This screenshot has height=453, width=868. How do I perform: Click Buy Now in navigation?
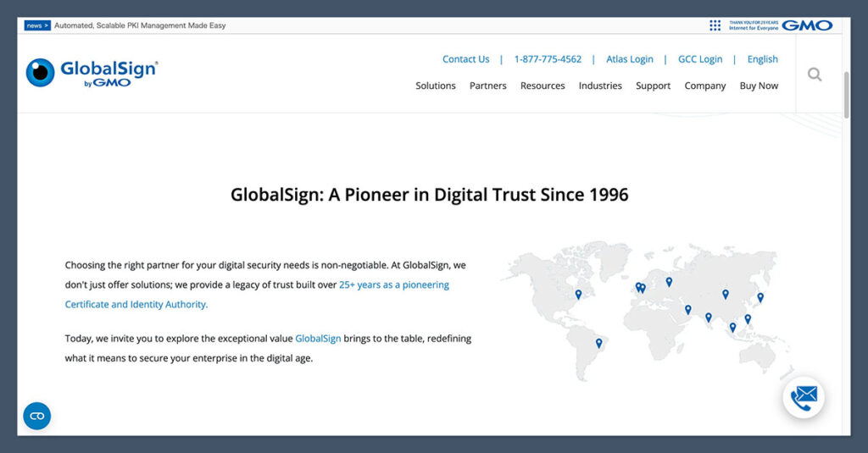tap(759, 86)
